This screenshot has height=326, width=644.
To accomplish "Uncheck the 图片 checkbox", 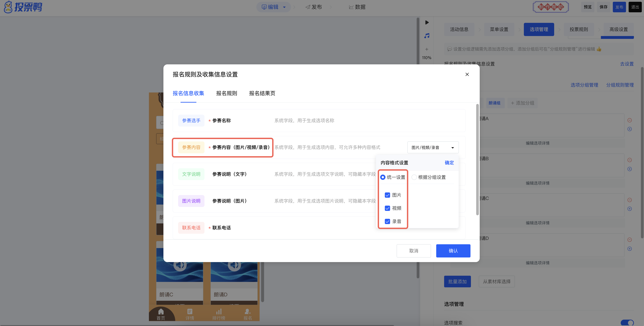I will (x=387, y=195).
